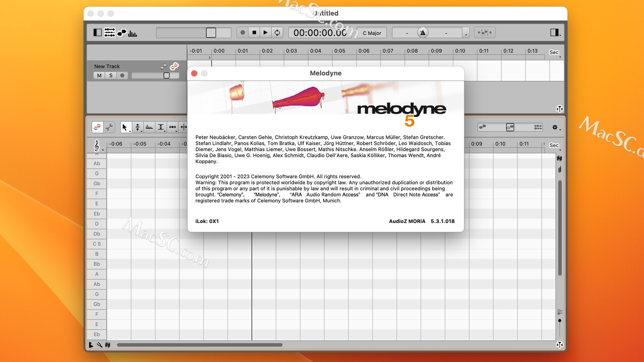Viewport: 644px width, 362px height.
Task: Click the stacked notes scale icon on right edge
Action: pos(559,170)
